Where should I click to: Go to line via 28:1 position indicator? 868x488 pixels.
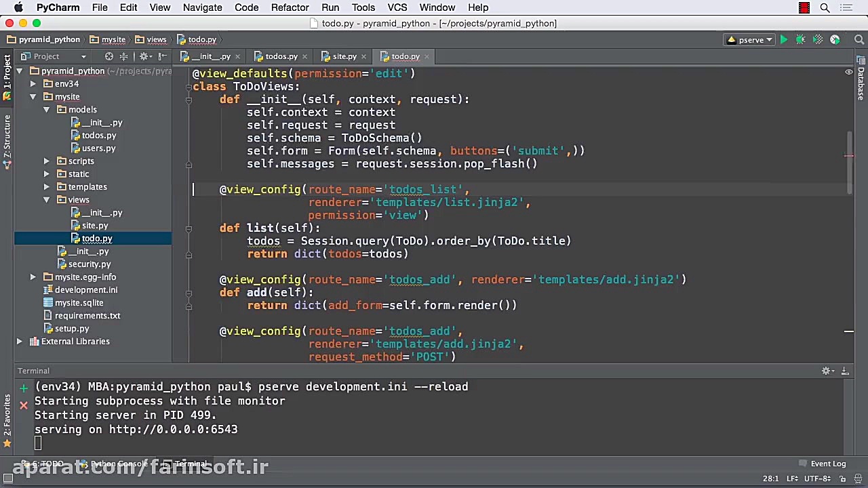(x=770, y=479)
